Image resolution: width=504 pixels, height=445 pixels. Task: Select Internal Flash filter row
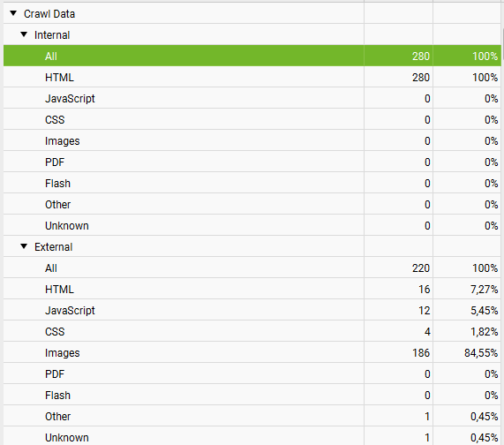tap(252, 184)
